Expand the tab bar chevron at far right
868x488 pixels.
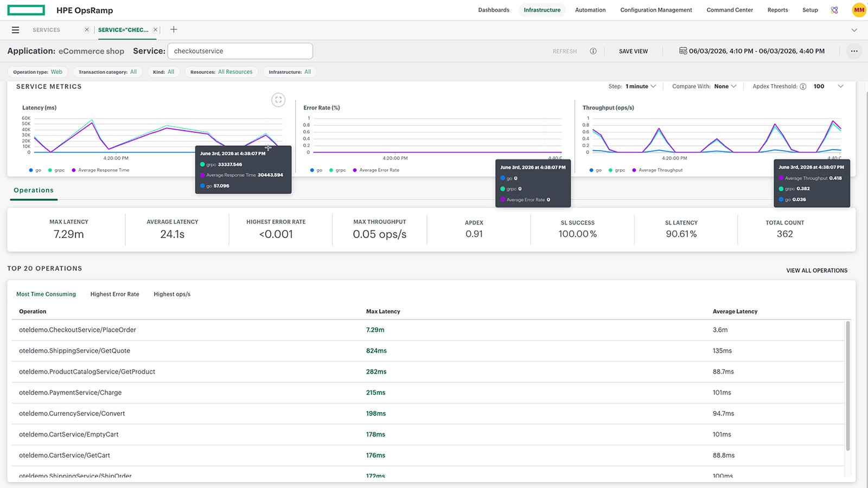click(854, 30)
